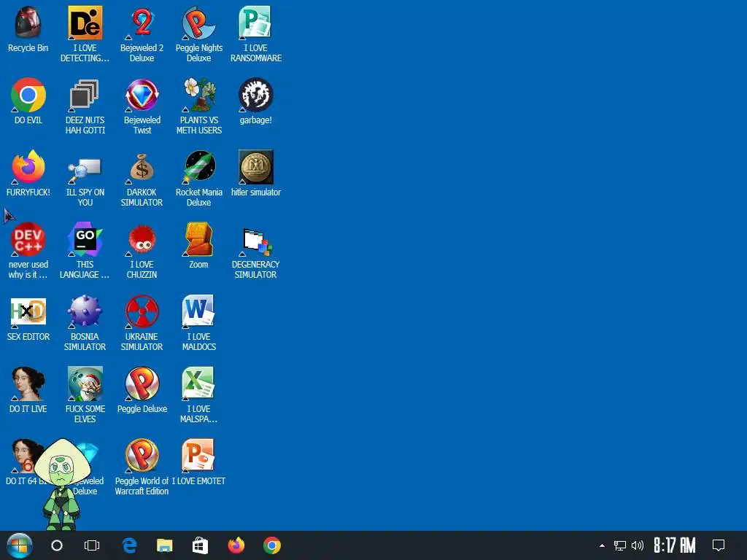747x560 pixels.
Task: Open the Start menu orb
Action: [20, 545]
